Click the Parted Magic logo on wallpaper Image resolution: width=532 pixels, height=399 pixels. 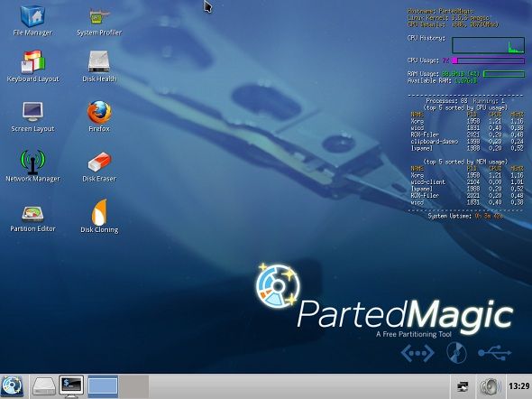tap(384, 299)
